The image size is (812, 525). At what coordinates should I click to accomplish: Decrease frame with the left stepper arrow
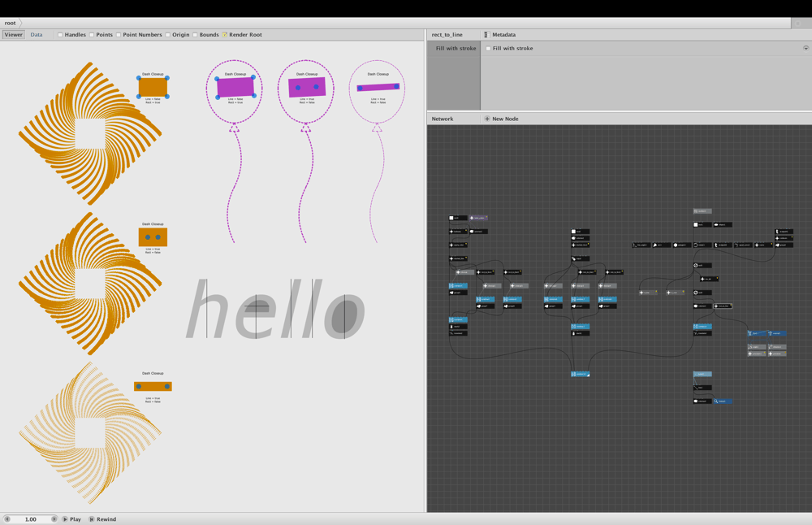[x=7, y=518]
